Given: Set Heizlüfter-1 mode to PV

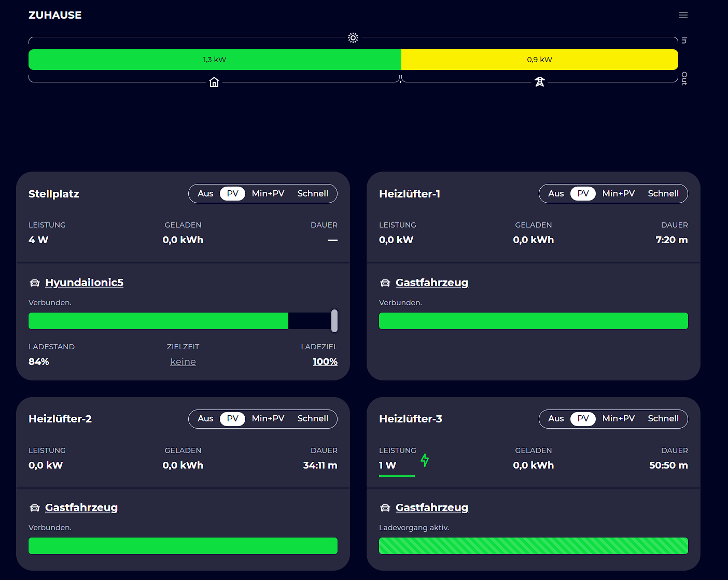Looking at the screenshot, I should pos(583,193).
